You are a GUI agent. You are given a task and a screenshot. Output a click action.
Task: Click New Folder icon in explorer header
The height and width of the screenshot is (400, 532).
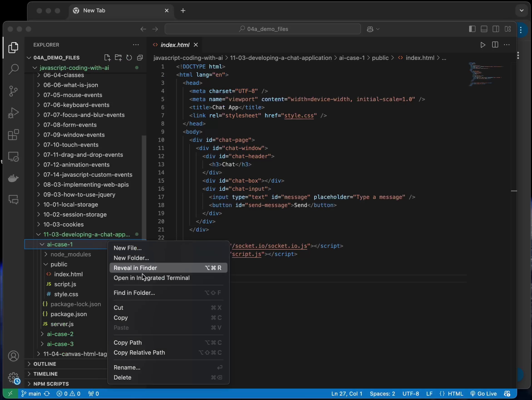coord(118,58)
